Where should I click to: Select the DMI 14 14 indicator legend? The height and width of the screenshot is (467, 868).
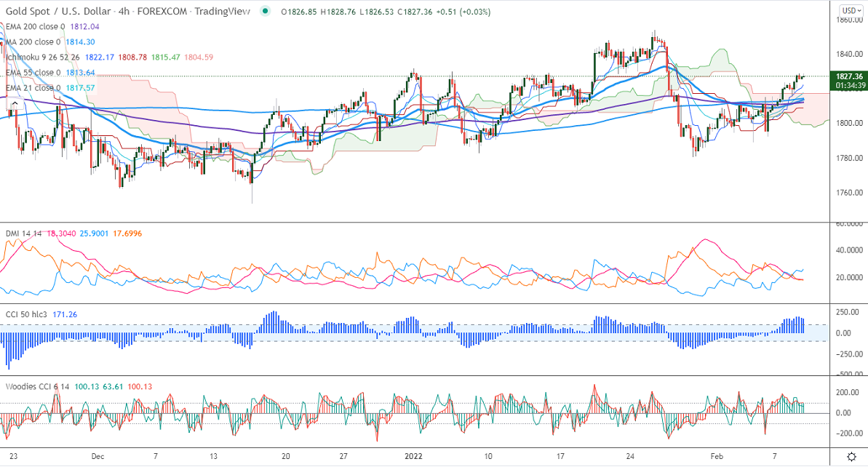click(24, 233)
